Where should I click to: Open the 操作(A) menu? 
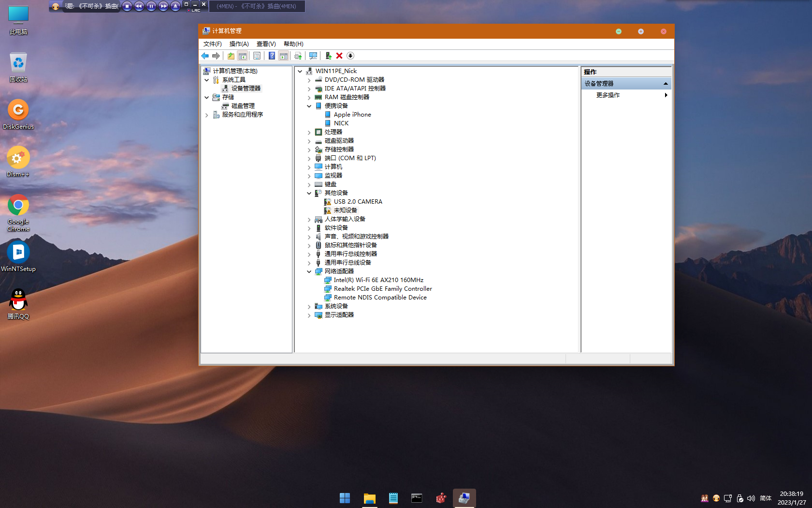(239, 44)
